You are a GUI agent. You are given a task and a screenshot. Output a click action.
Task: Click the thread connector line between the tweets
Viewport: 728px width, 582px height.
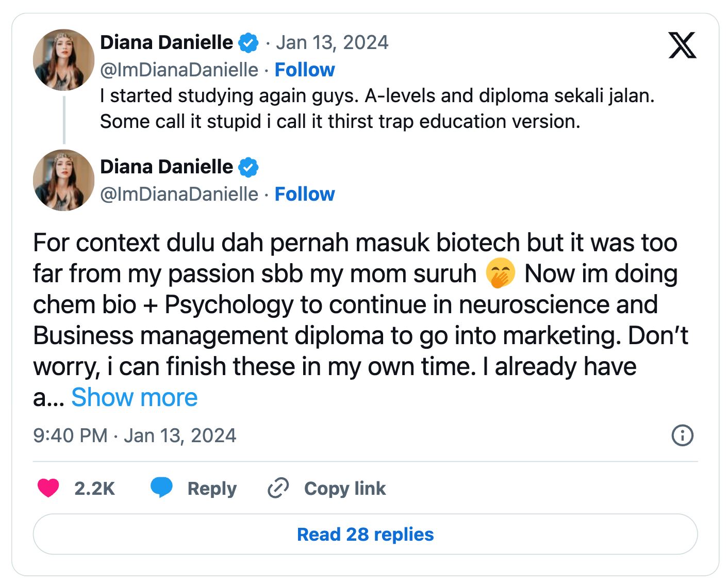(x=63, y=120)
